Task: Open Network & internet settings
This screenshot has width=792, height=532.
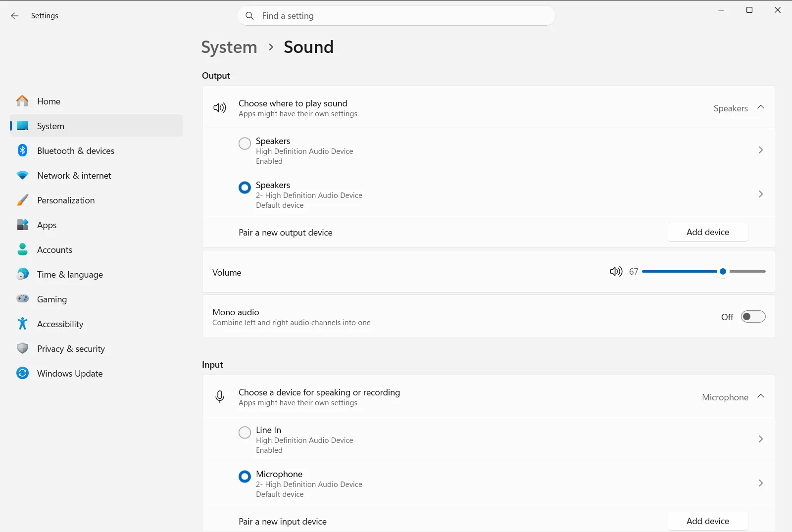Action: [96, 175]
